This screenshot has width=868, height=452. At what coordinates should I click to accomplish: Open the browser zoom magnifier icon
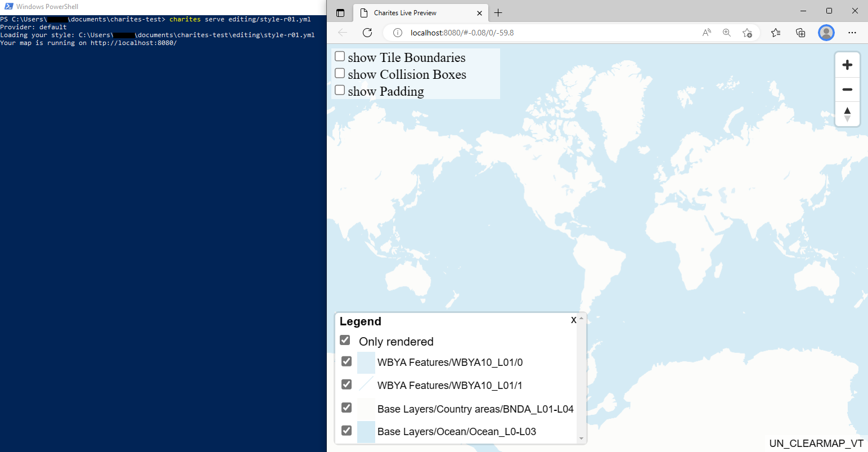tap(727, 33)
